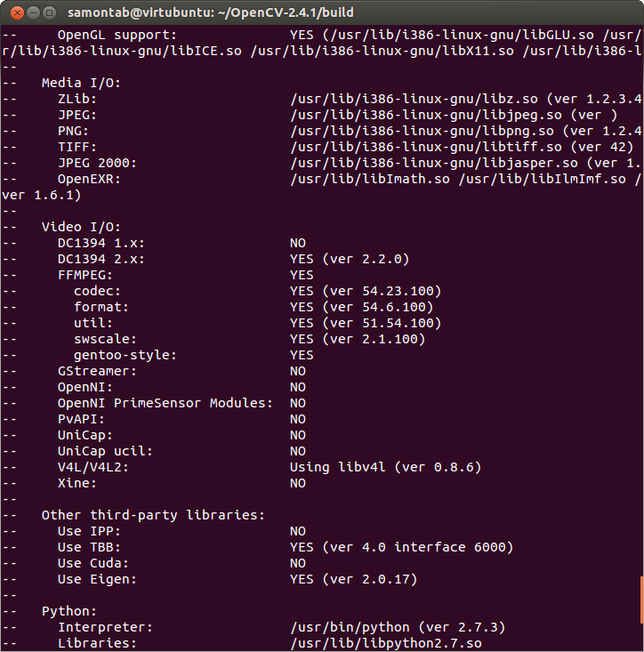Click the 'Use Cuda:' label
Viewport: 644px width, 652px height.
(93, 563)
